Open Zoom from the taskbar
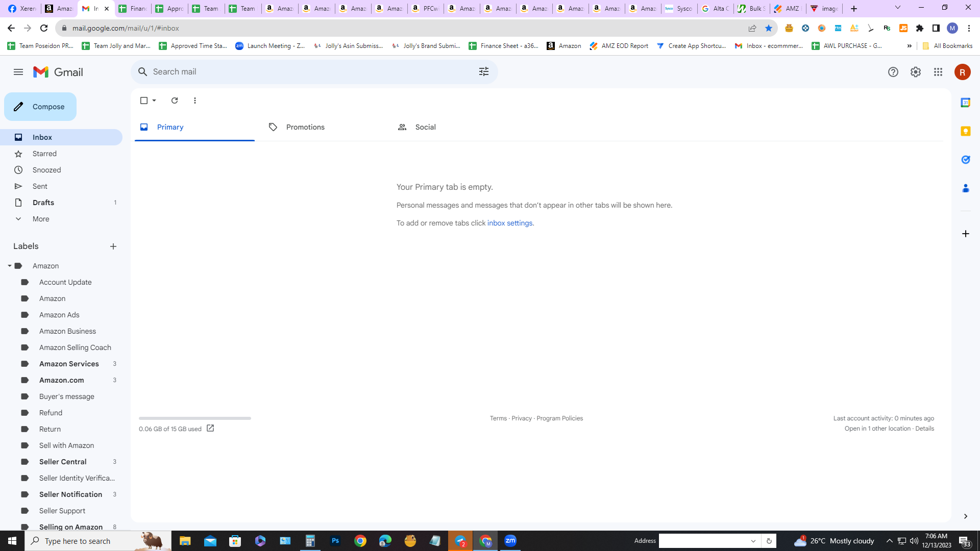Image resolution: width=980 pixels, height=551 pixels. (510, 541)
